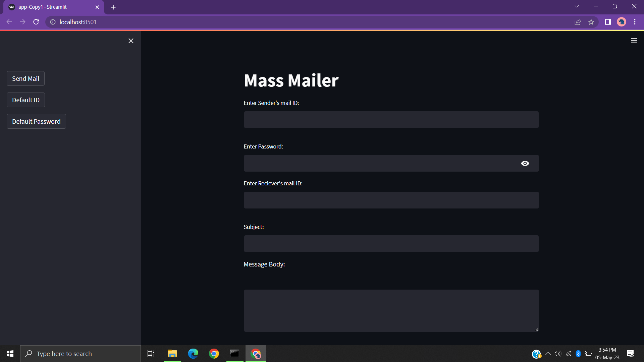The width and height of the screenshot is (644, 362).
Task: Open the notification center icon
Action: click(630, 354)
